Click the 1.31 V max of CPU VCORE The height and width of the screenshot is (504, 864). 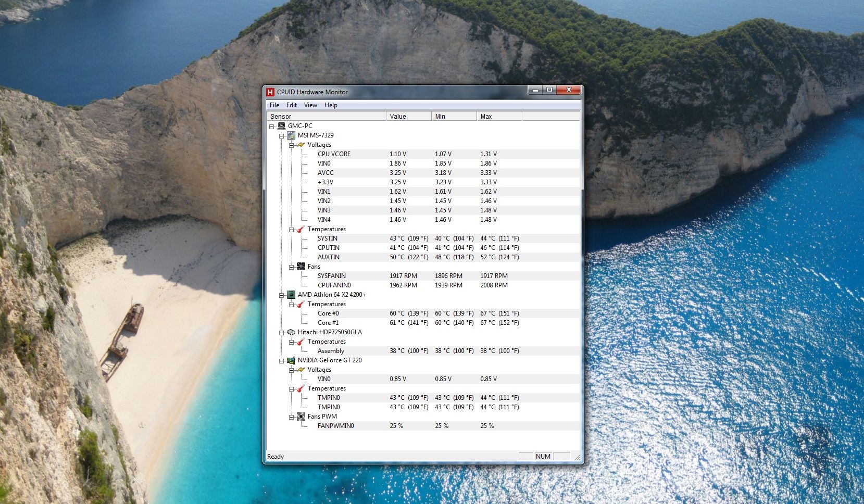click(x=489, y=154)
